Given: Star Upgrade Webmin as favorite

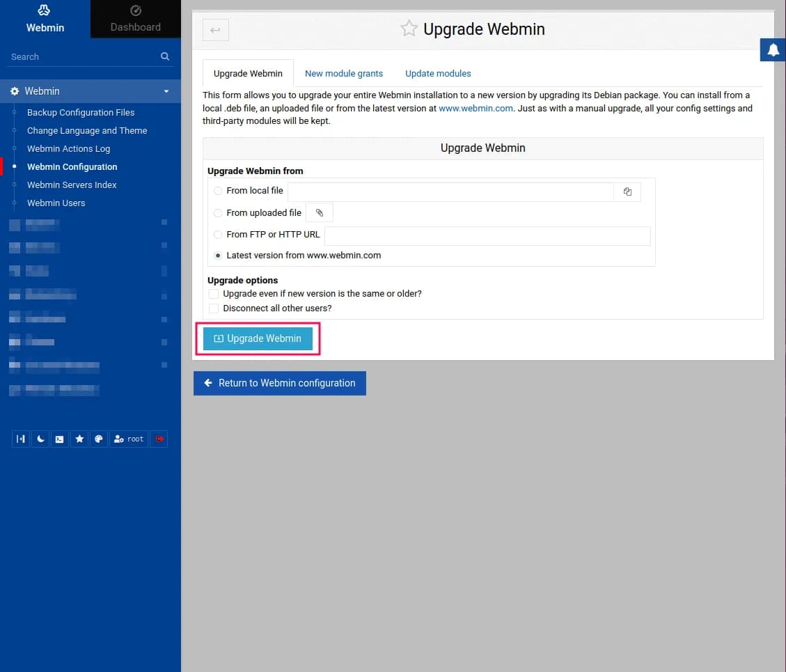Looking at the screenshot, I should [409, 29].
